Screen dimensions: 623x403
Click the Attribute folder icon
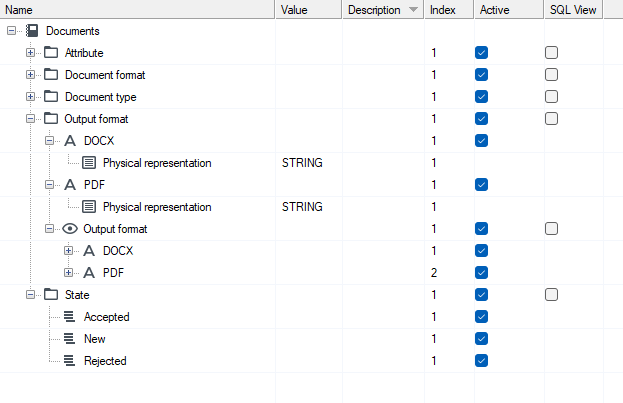(x=51, y=52)
